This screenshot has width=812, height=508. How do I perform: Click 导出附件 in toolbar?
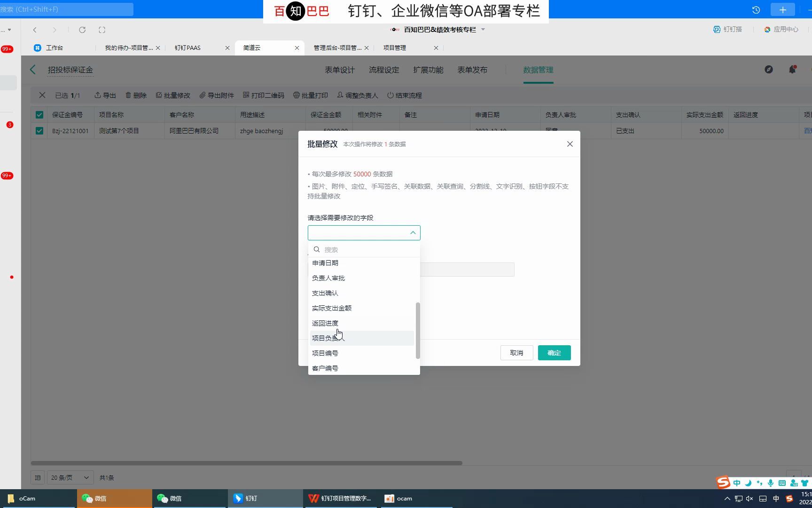(217, 95)
